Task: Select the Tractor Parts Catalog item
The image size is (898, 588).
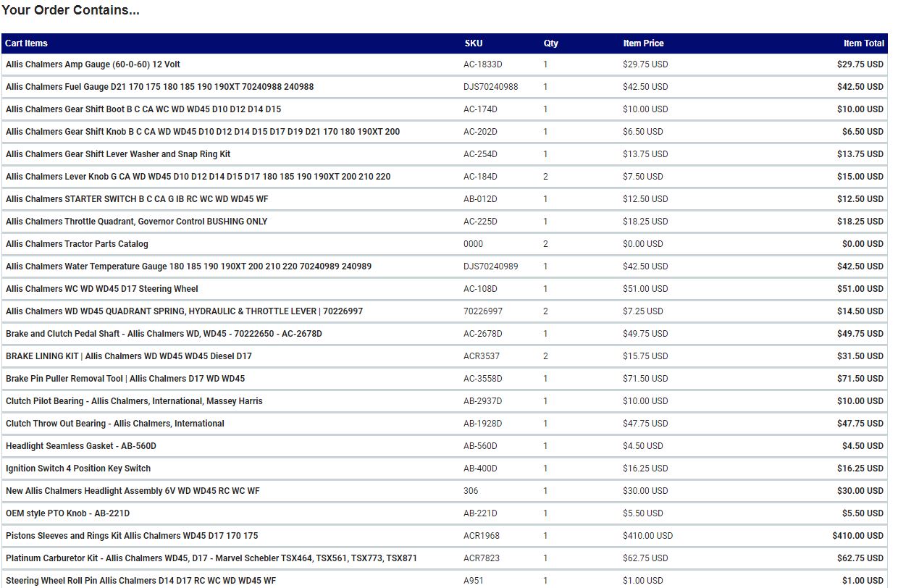Action: [x=77, y=244]
